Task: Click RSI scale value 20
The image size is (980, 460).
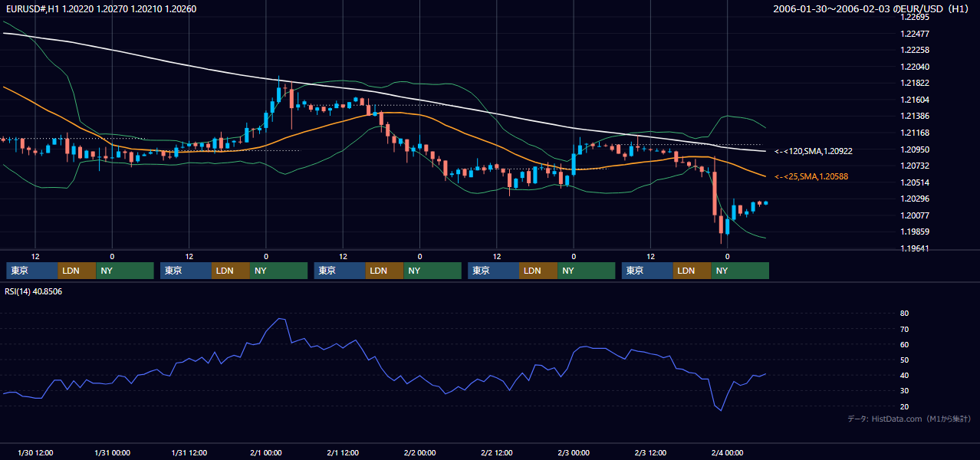Action: 904,406
